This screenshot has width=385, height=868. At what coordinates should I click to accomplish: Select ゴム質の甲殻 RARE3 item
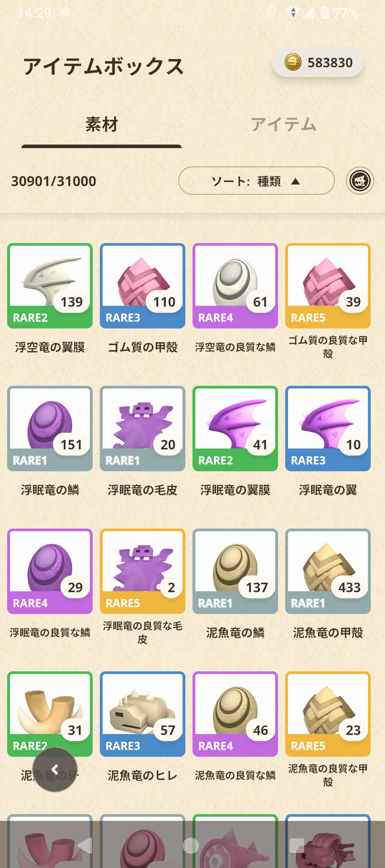(143, 286)
